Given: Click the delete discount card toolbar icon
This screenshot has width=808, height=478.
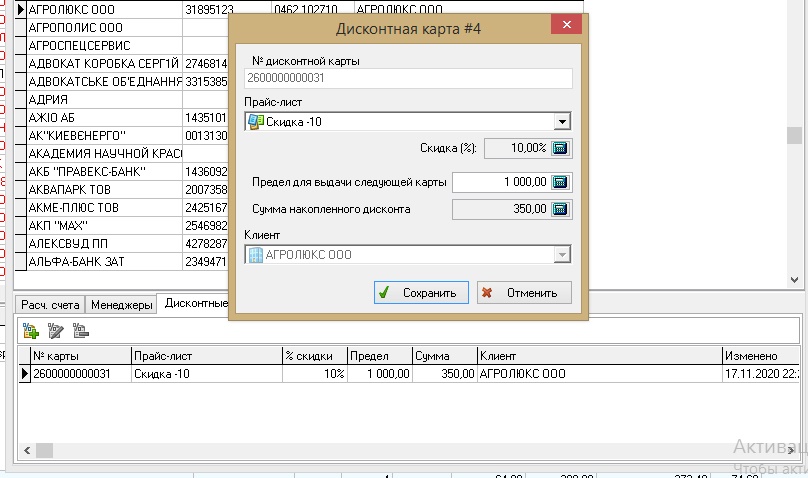Looking at the screenshot, I should [x=81, y=330].
